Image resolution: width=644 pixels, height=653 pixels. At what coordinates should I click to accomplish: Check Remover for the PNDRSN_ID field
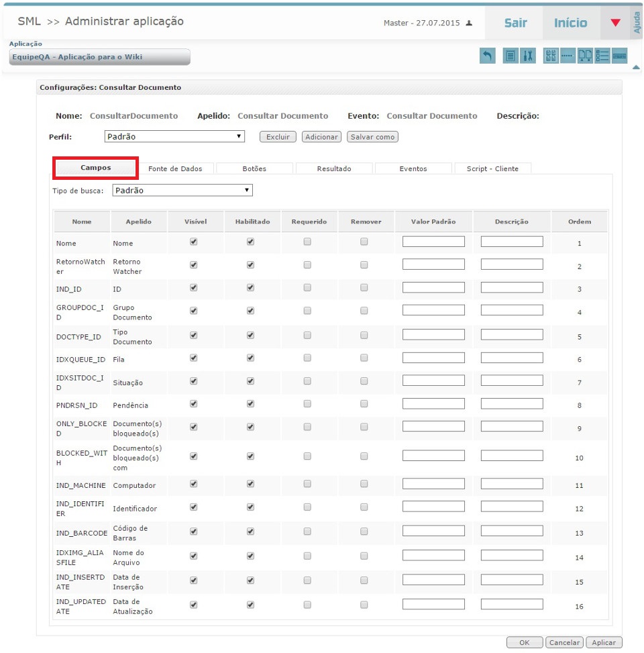[364, 405]
